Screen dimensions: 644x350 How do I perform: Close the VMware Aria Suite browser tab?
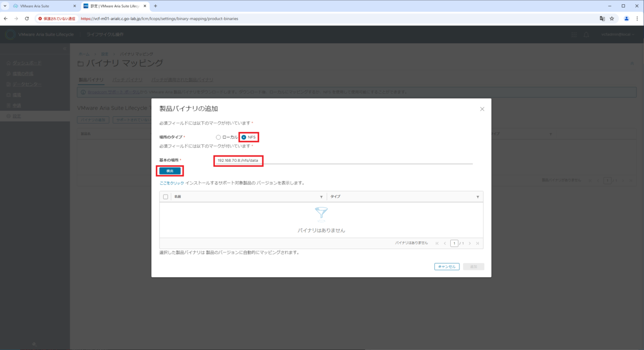75,6
